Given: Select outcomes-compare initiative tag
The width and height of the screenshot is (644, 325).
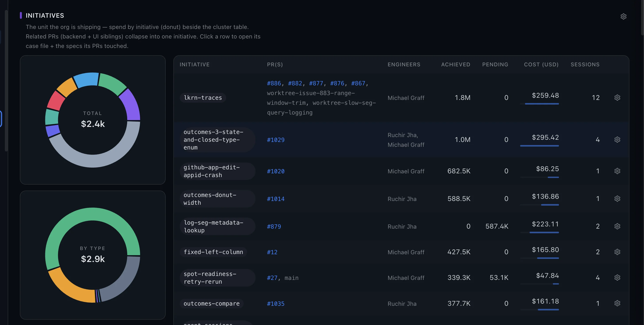Looking at the screenshot, I should (212, 304).
